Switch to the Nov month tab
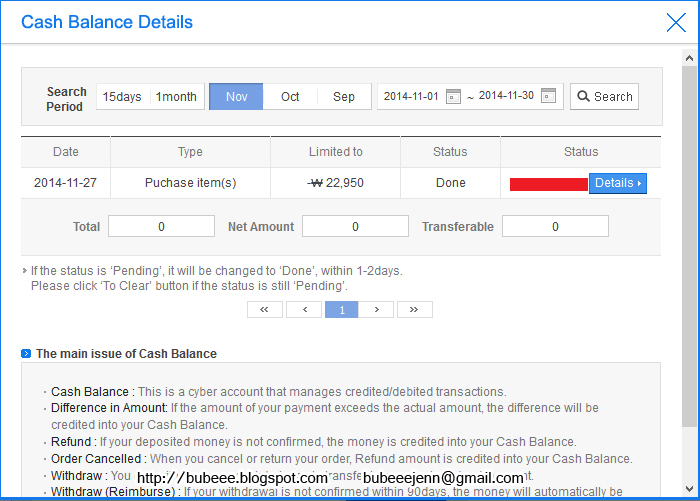Screen dimensions: 700x501 237,97
